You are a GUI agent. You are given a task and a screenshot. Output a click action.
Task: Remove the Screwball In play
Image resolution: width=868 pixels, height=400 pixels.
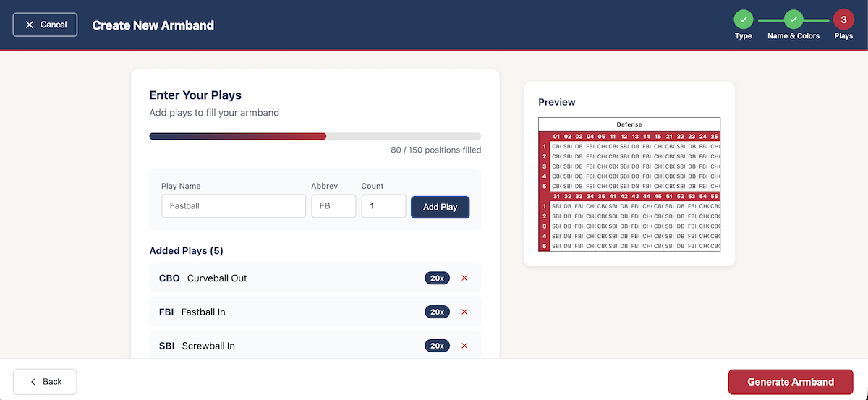[x=464, y=346]
